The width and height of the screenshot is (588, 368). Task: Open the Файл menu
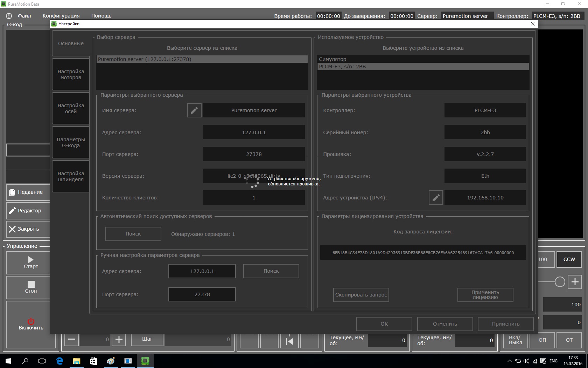(24, 16)
